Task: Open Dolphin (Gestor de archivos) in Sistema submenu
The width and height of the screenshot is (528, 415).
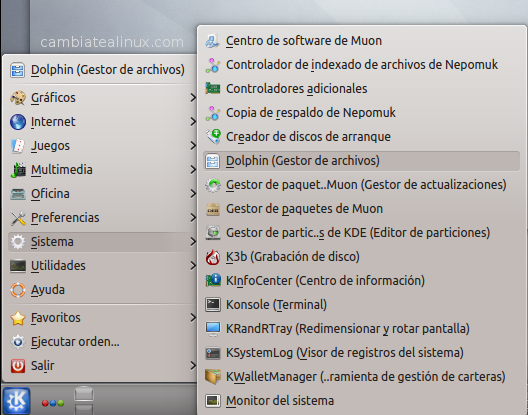Action: click(x=361, y=161)
